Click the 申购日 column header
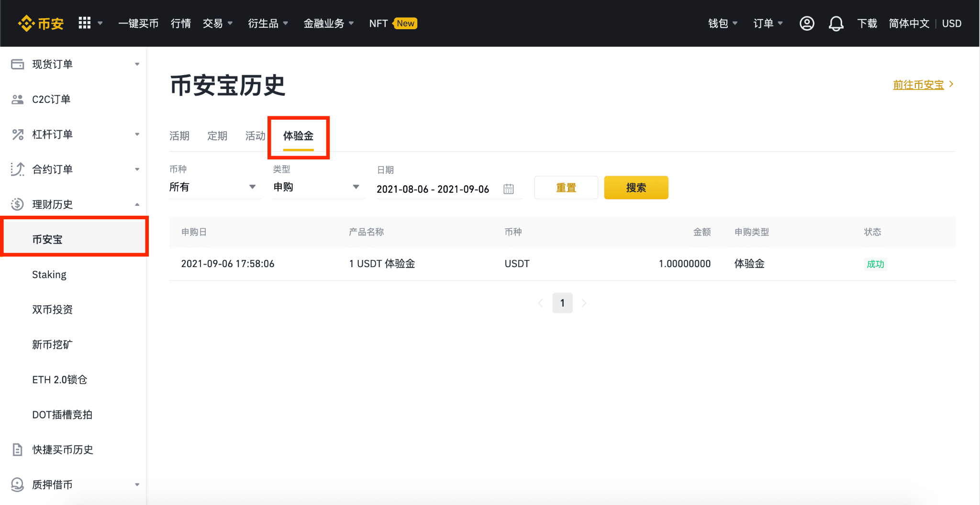 [194, 232]
